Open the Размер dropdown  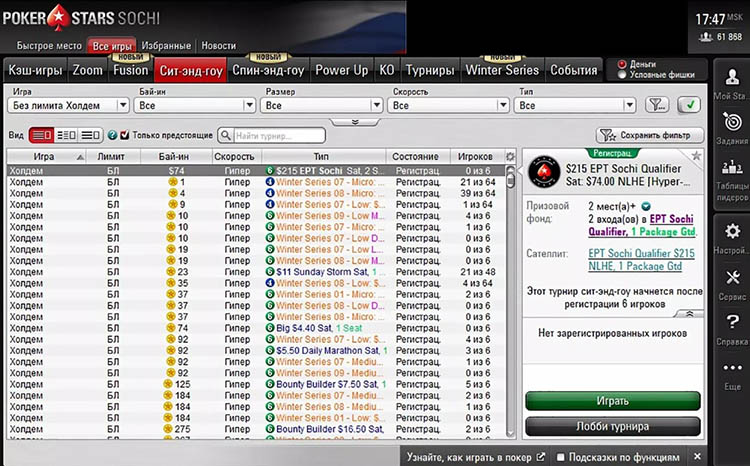coord(321,105)
